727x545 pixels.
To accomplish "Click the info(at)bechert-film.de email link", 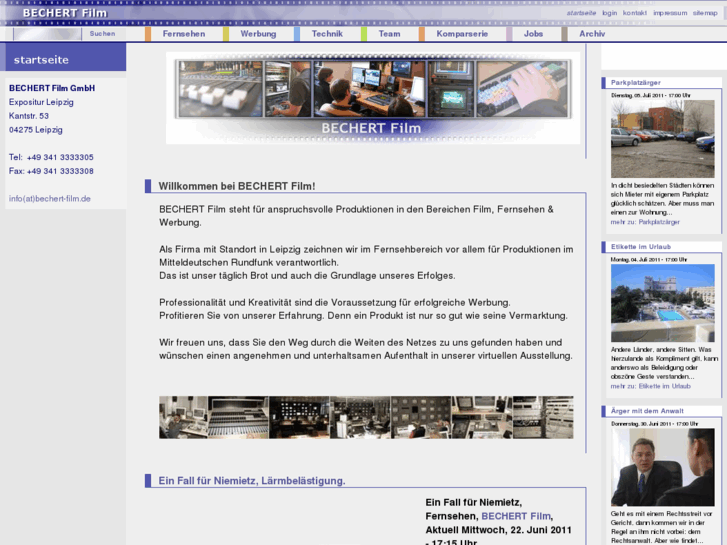I will [x=50, y=199].
